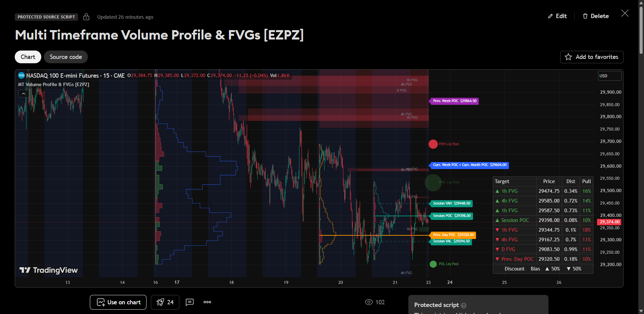Open the USD currency dropdown
The width and height of the screenshot is (644, 314).
(610, 76)
